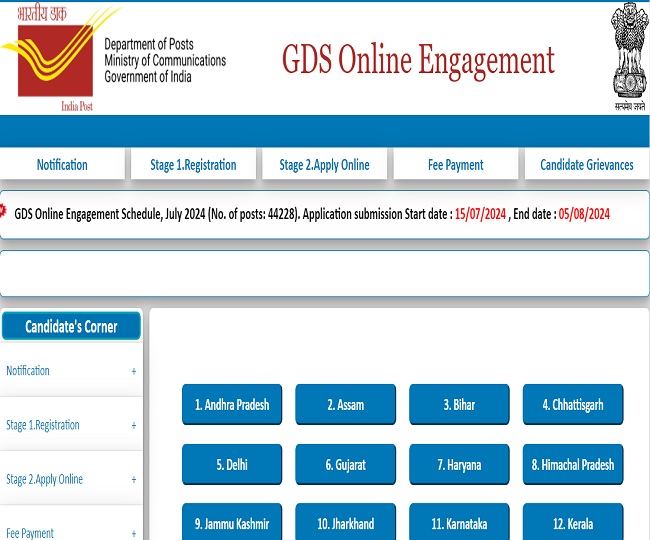Open the Fee Payment top tab
The width and height of the screenshot is (650, 540).
[455, 165]
